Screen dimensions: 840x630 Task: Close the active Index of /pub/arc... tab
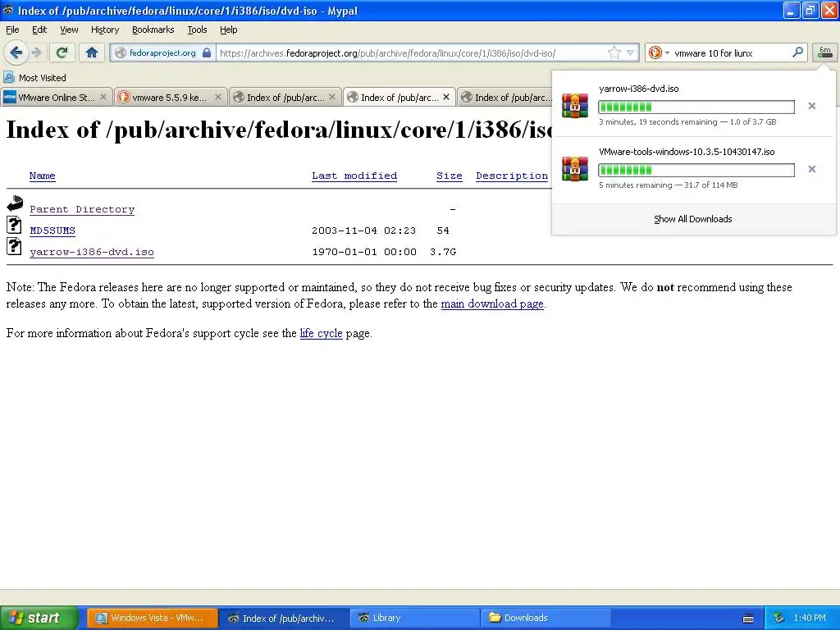tap(446, 97)
